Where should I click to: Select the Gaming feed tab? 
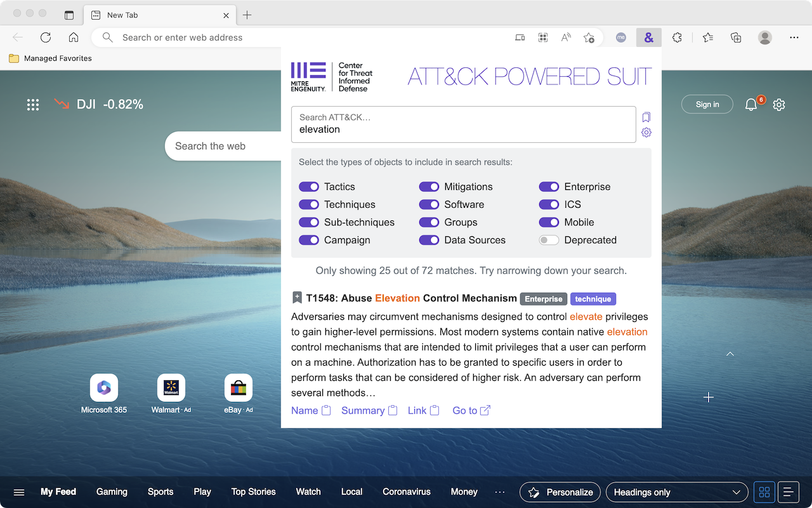point(112,492)
